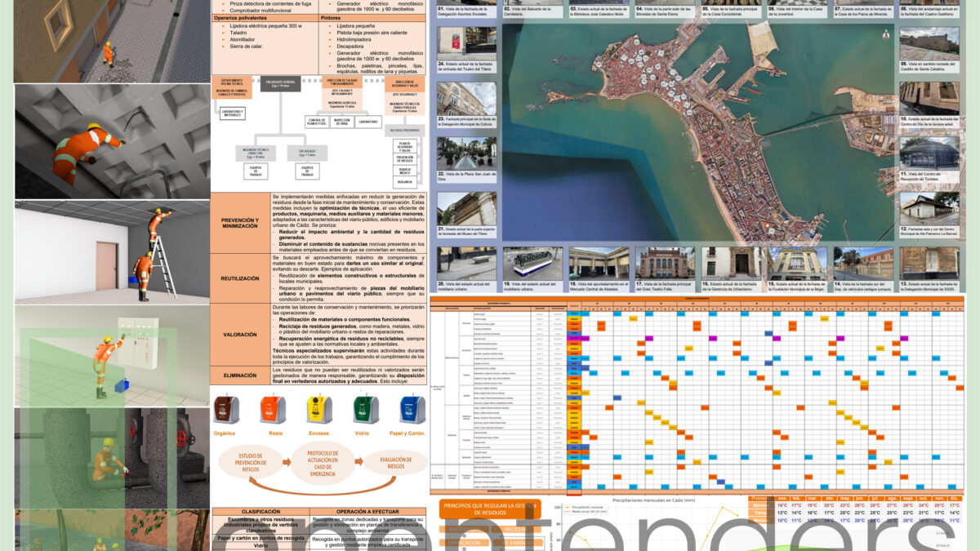This screenshot has width=980, height=551.
Task: Click the 'ELIMINACIÓN' row heading
Action: point(240,375)
